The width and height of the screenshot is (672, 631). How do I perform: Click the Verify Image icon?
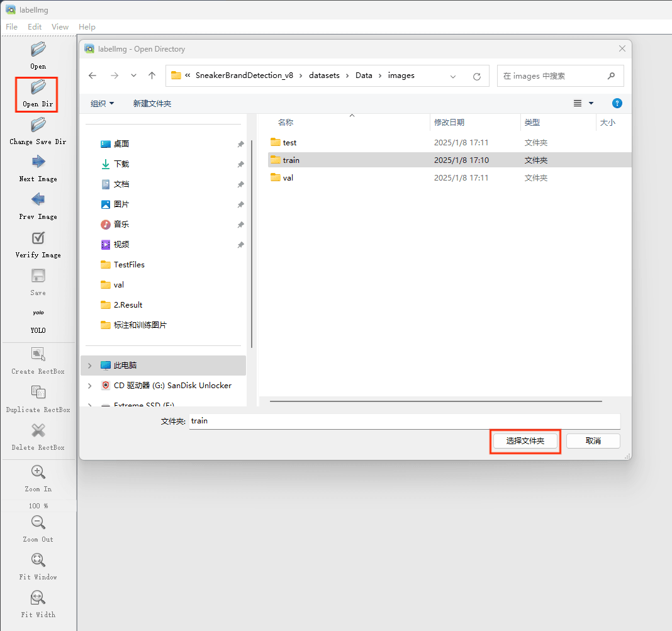pyautogui.click(x=38, y=238)
